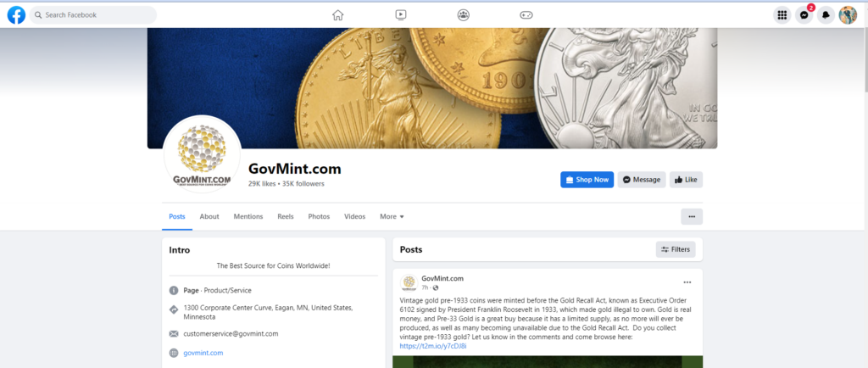Open the posts Filters button
868x368 pixels.
[x=676, y=249]
